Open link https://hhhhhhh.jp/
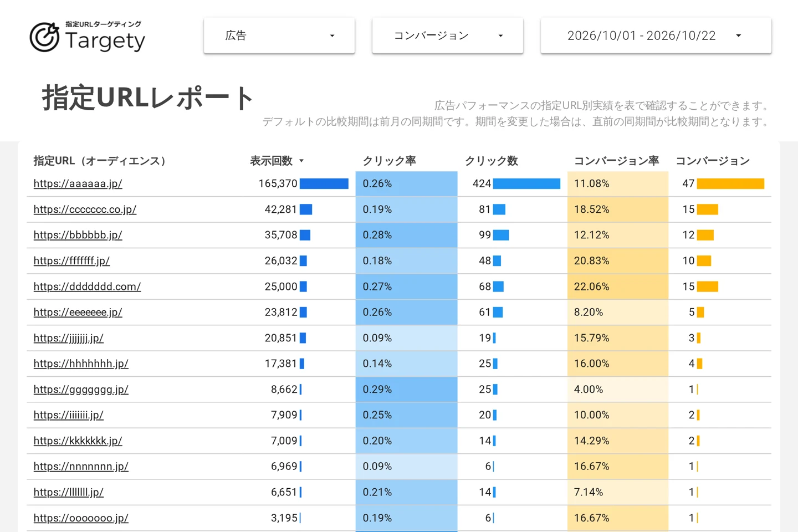This screenshot has height=532, width=798. [81, 364]
